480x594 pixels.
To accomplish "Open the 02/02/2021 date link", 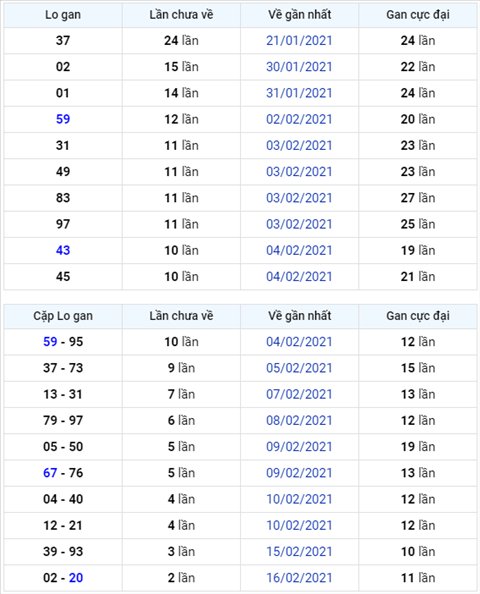I will 299,119.
